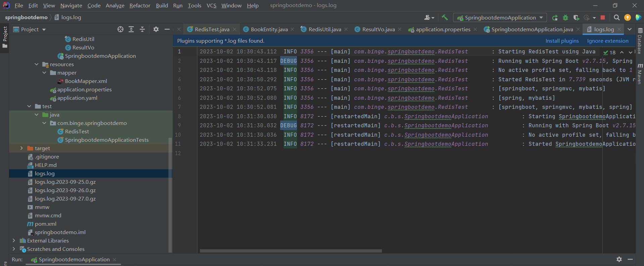Click the springbootdemo breadcrumb

(x=26, y=17)
